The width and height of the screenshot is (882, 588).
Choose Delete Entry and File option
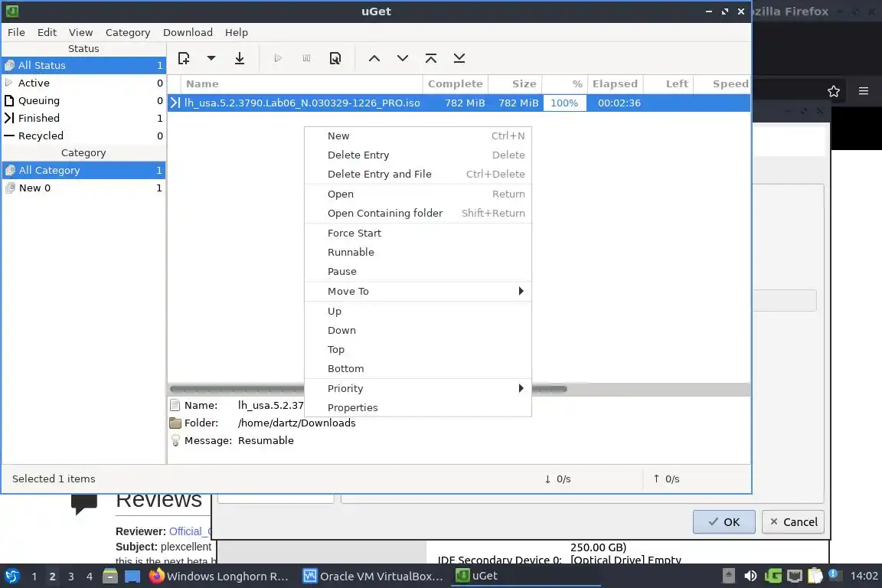click(x=418, y=174)
